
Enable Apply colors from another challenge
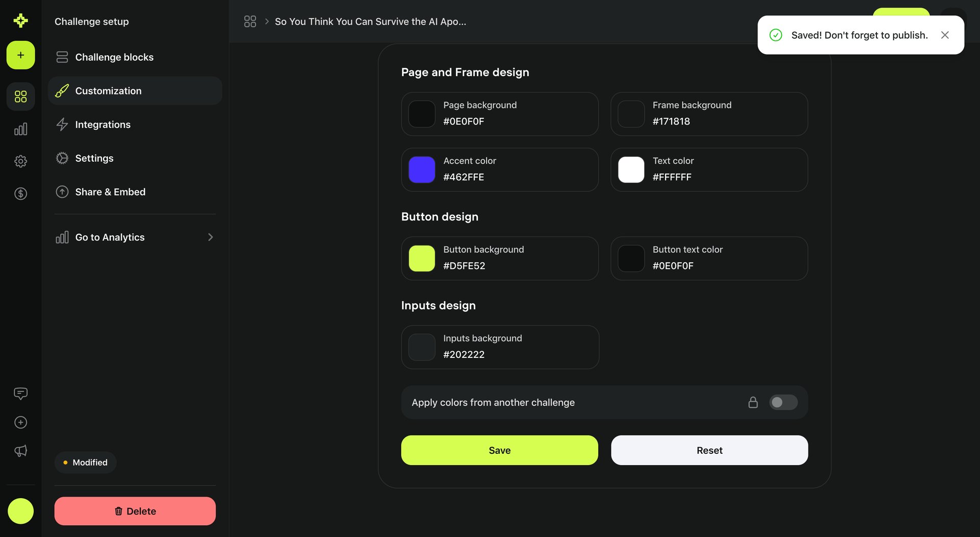coord(783,402)
